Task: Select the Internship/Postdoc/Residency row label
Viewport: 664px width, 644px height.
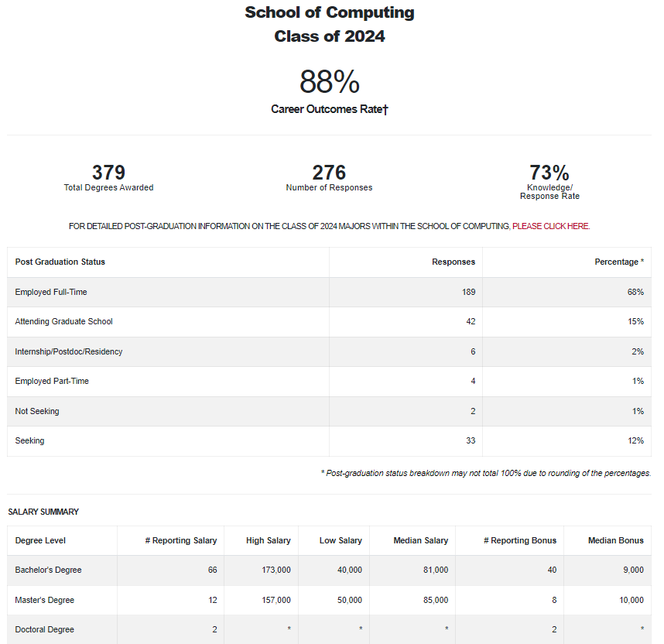Action: pos(69,351)
